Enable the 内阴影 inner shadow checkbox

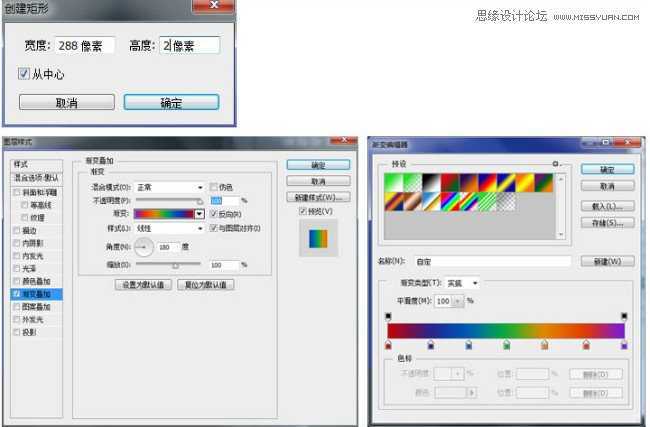point(17,243)
